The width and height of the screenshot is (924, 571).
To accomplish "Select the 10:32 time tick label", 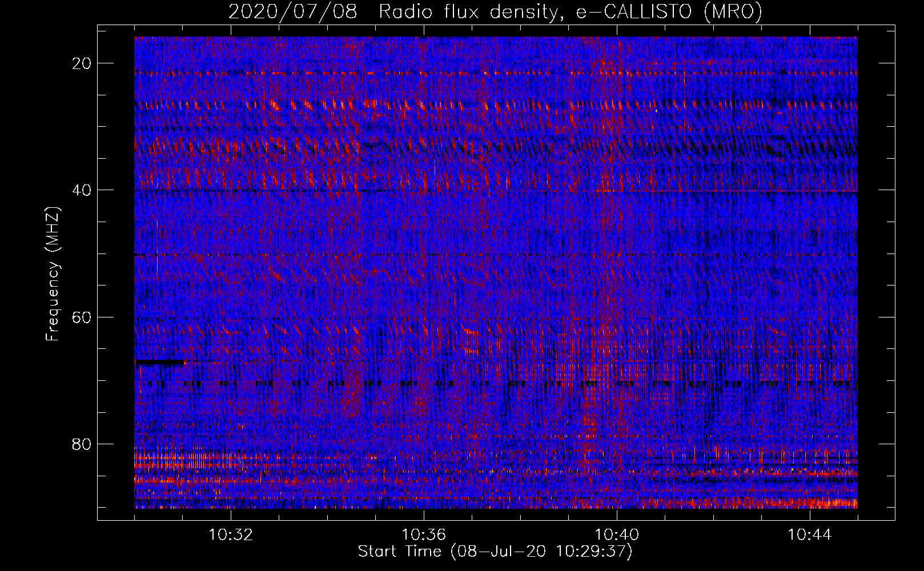I will click(x=231, y=535).
